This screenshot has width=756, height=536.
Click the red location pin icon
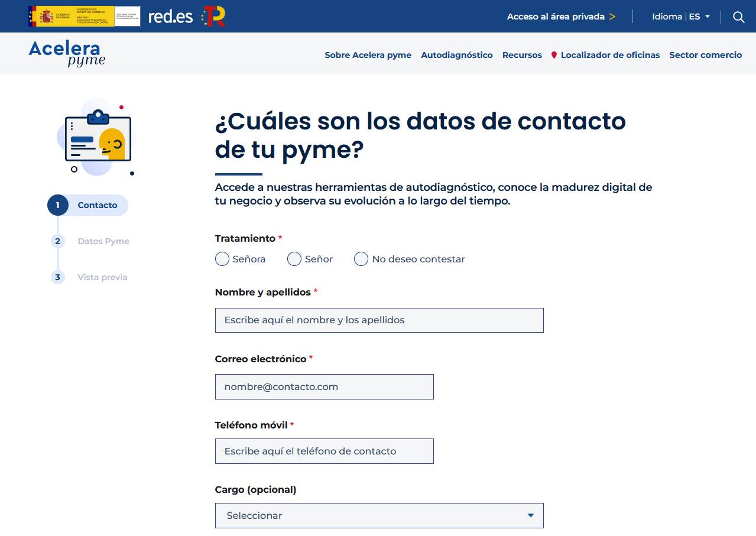554,55
